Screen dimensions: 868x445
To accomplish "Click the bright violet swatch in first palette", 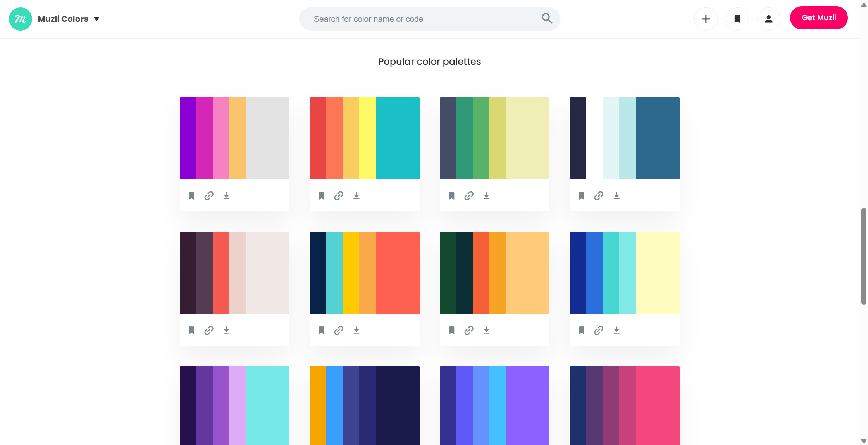I will pos(188,138).
